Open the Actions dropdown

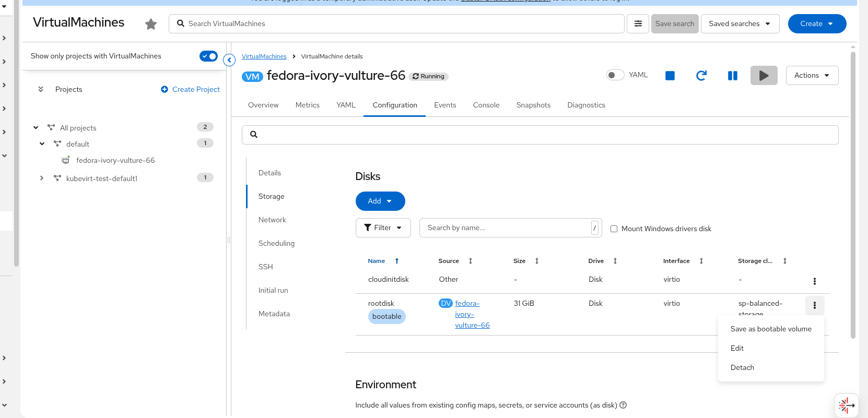812,75
